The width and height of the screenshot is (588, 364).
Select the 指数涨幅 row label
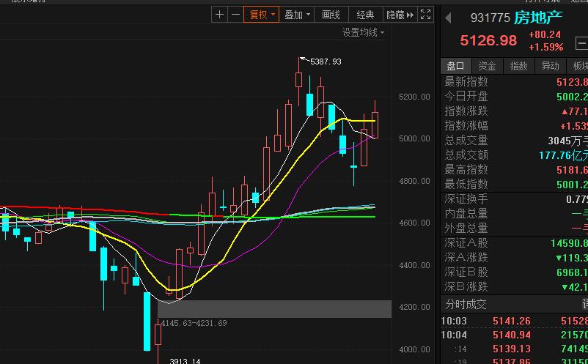coord(466,125)
